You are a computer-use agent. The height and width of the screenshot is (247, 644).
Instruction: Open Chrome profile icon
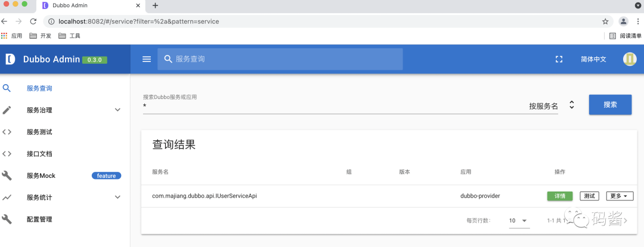(x=623, y=21)
